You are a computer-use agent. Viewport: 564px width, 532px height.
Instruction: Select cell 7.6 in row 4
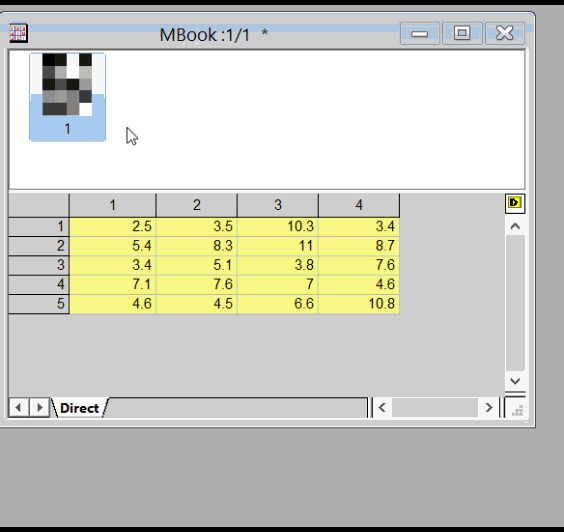pos(196,285)
